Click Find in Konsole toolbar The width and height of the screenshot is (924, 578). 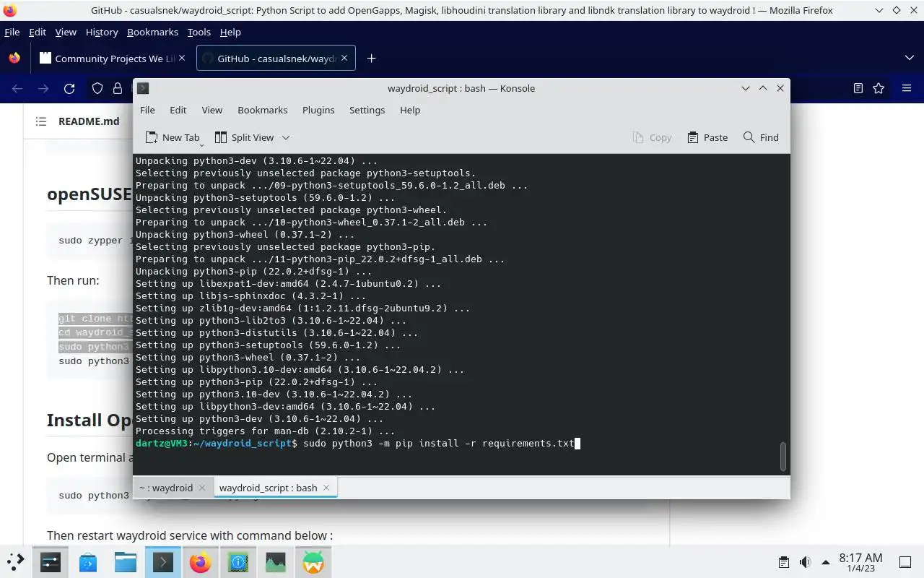[x=761, y=137]
